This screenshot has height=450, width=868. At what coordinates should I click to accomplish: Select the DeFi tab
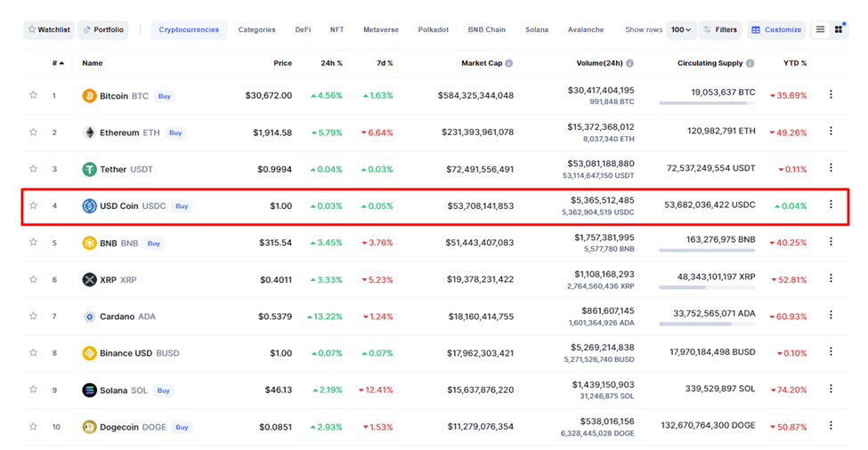click(x=303, y=29)
